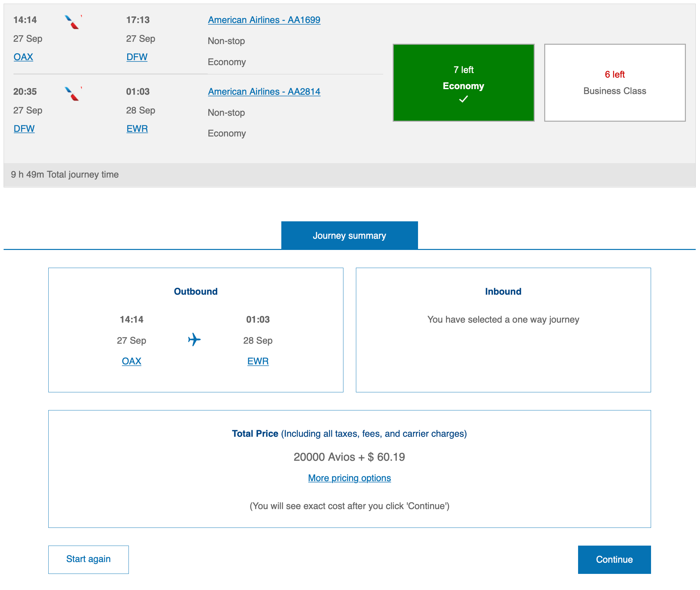Click the Continue button
This screenshot has width=700, height=590.
(615, 560)
